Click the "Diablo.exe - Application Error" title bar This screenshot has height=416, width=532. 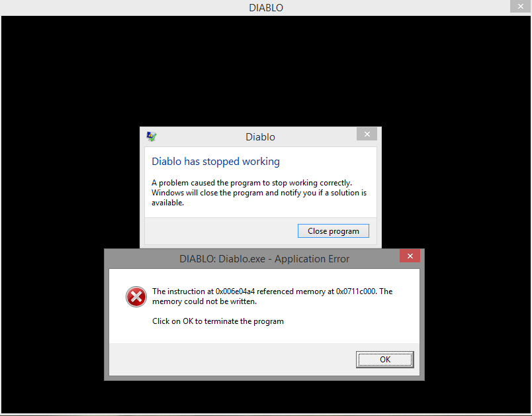(264, 259)
